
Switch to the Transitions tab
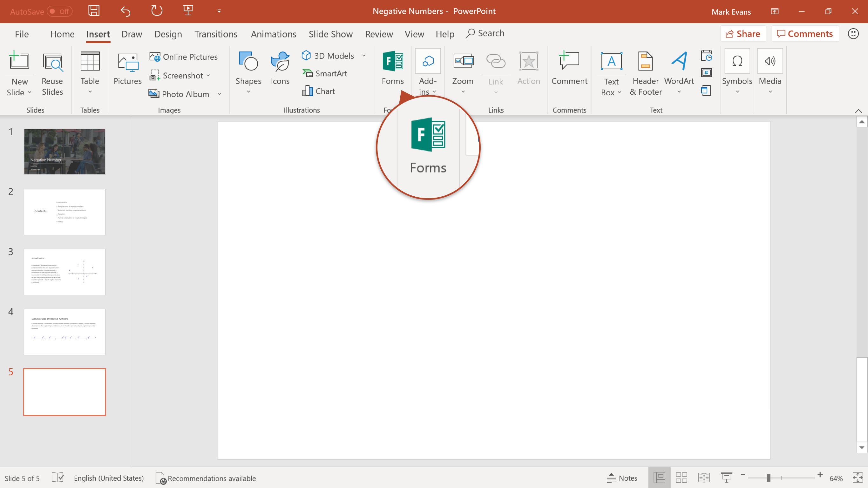click(216, 34)
